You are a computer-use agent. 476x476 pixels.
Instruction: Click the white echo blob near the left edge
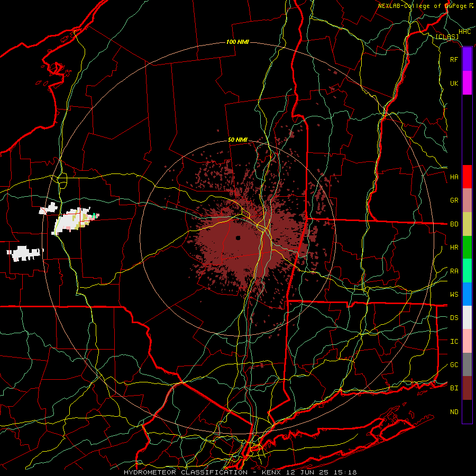[x=25, y=253]
